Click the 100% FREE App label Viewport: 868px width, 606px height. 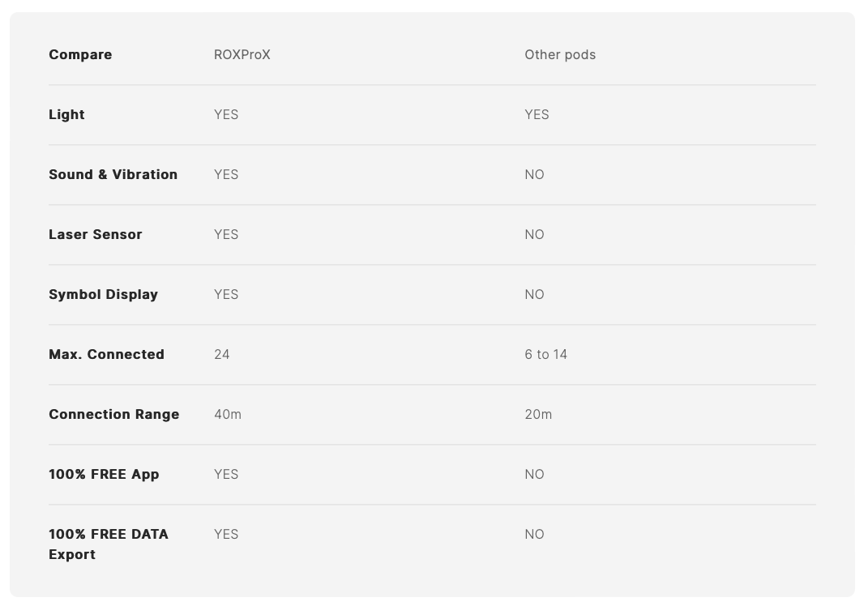point(104,474)
